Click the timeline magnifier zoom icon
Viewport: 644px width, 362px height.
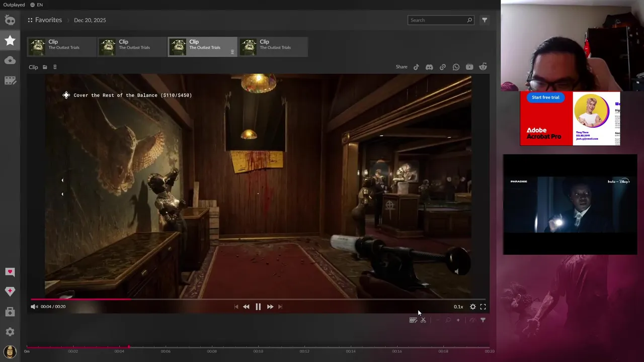click(x=448, y=320)
